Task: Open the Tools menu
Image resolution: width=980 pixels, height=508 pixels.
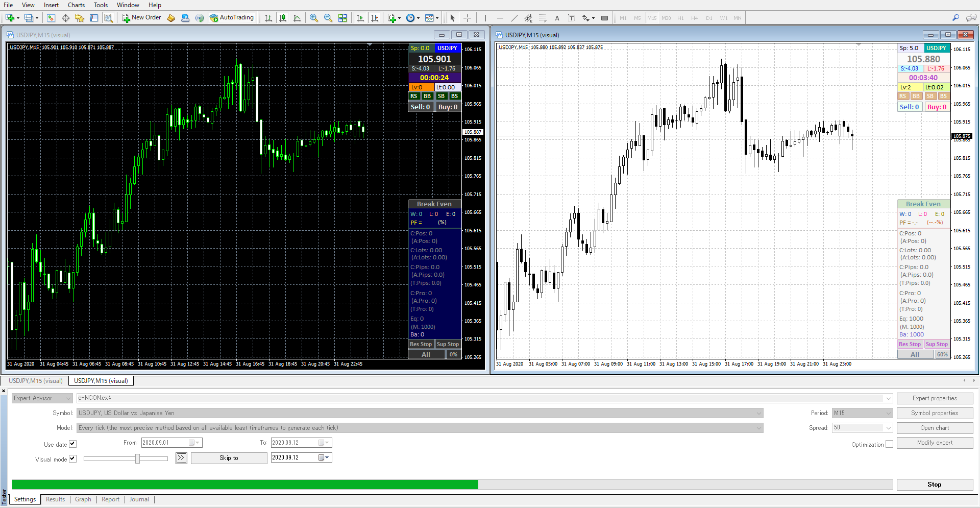Action: click(101, 5)
